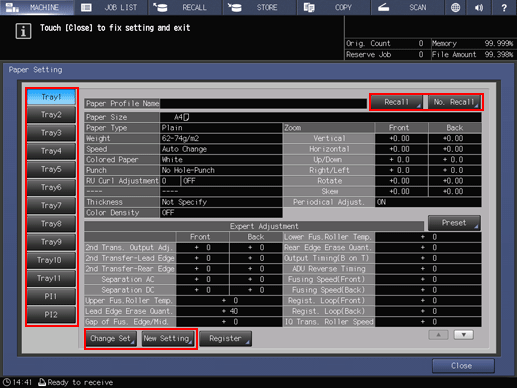517x388 pixels.
Task: Select the PI2 tray button
Action: click(x=51, y=315)
